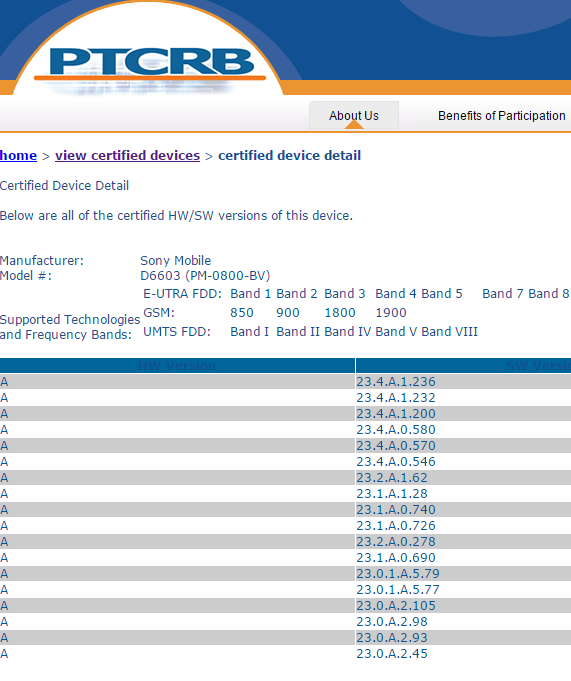Click the Model #: label
The image size is (571, 681).
pyautogui.click(x=26, y=275)
